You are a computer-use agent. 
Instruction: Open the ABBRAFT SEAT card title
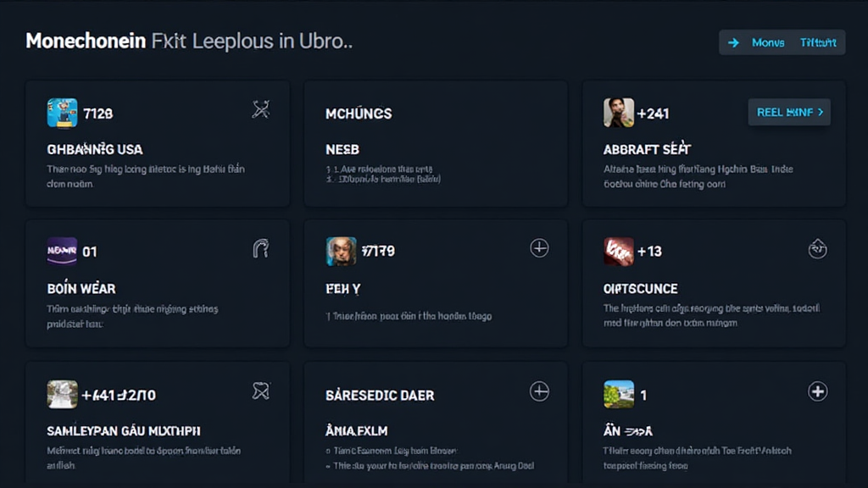coord(647,149)
